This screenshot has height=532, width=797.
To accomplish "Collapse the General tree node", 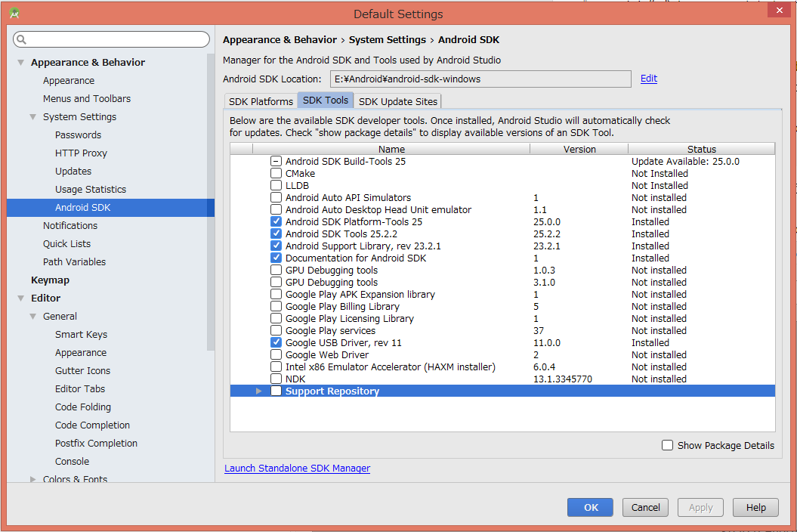I will click(33, 317).
